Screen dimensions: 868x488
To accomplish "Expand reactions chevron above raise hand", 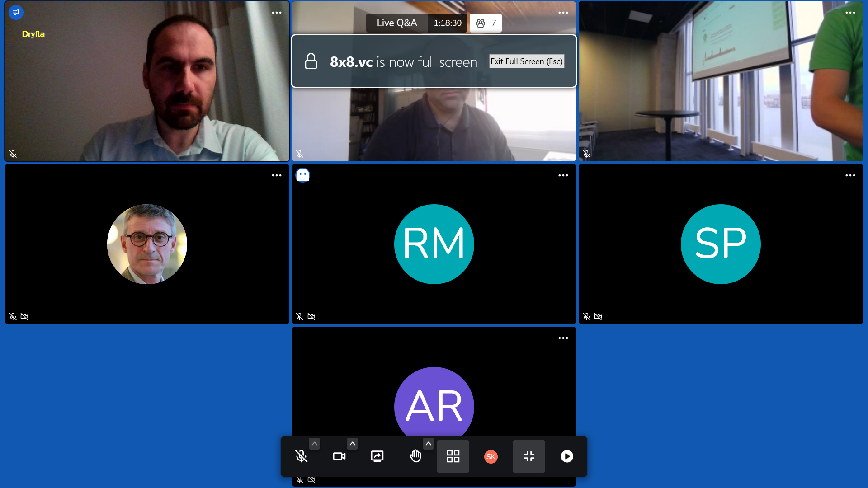I will (429, 444).
